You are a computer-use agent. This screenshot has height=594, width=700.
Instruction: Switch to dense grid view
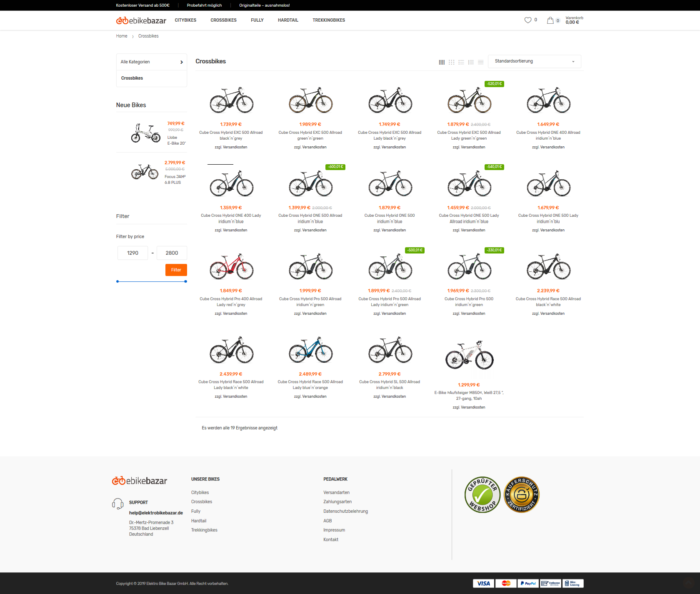(442, 62)
